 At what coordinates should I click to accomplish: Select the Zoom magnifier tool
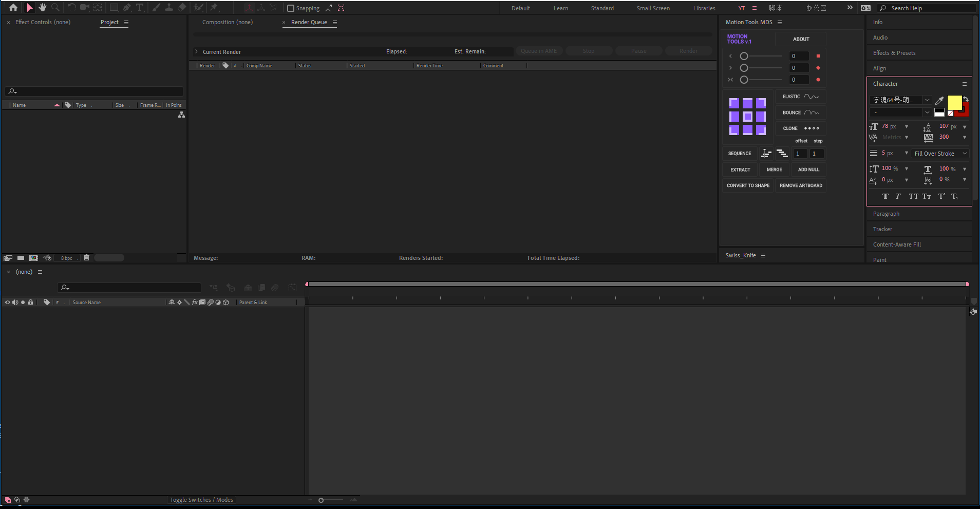tap(55, 8)
